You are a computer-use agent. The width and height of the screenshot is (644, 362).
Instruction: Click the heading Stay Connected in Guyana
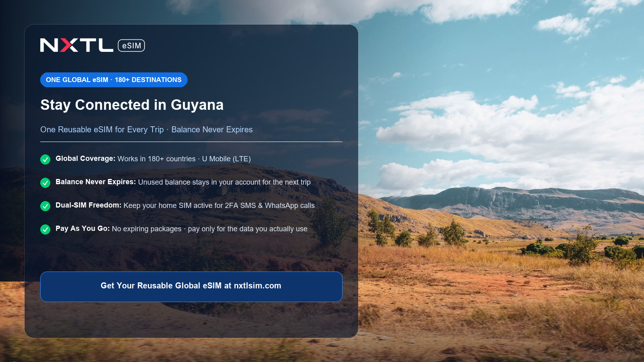(x=132, y=105)
